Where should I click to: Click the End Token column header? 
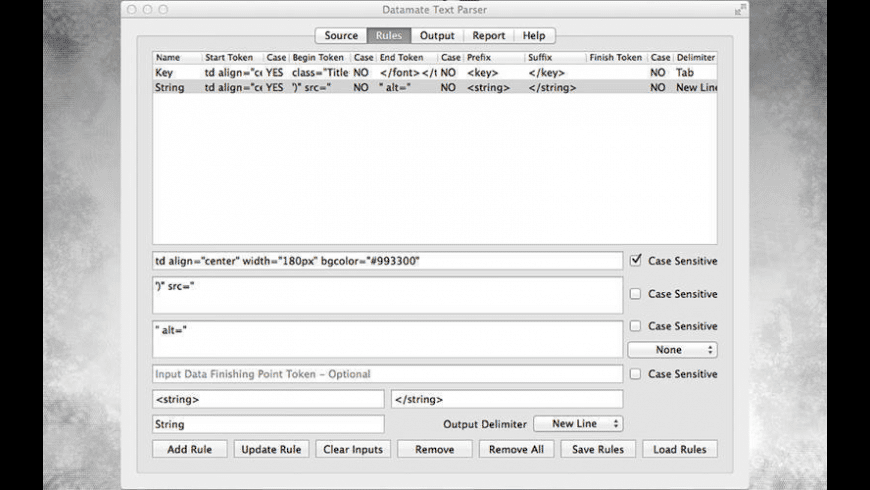[x=407, y=57]
